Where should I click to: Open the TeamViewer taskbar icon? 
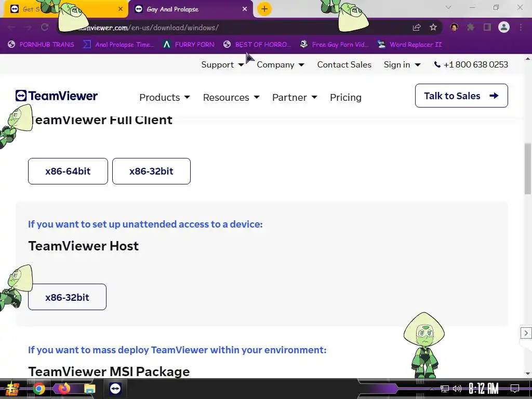[x=115, y=389]
